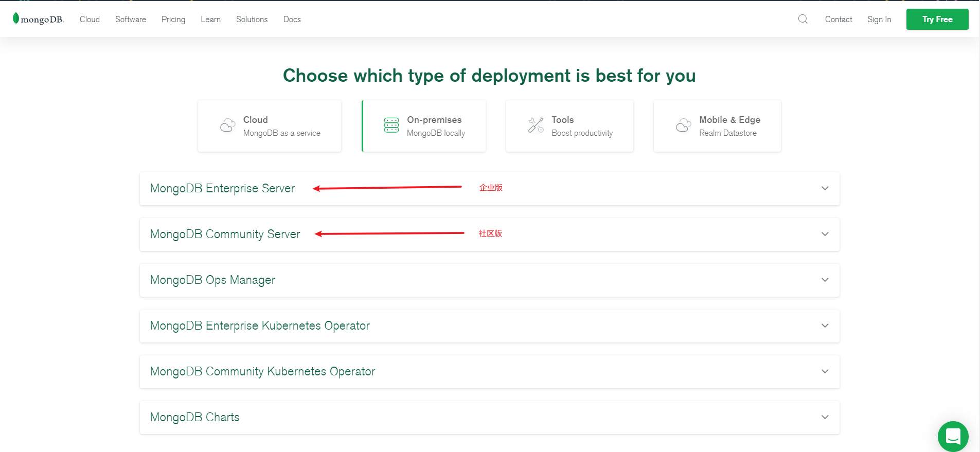Click the Tools wrench icon
This screenshot has height=452, width=980.
[x=536, y=125]
